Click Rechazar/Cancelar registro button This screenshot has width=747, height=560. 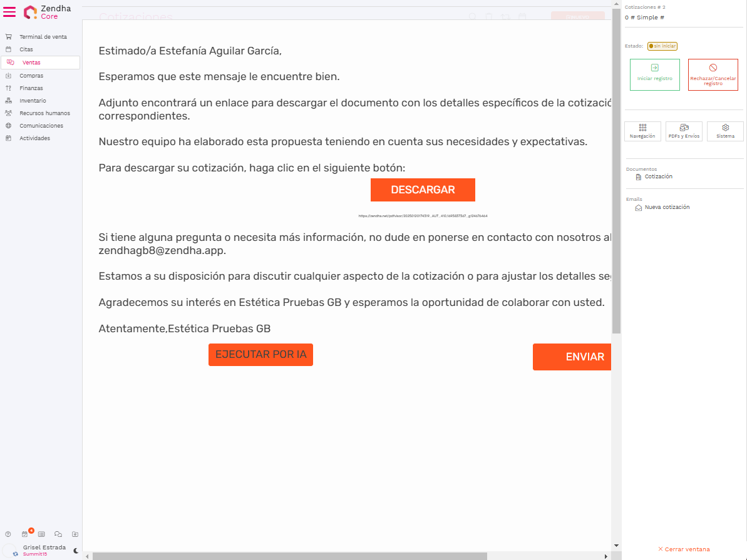pos(713,74)
